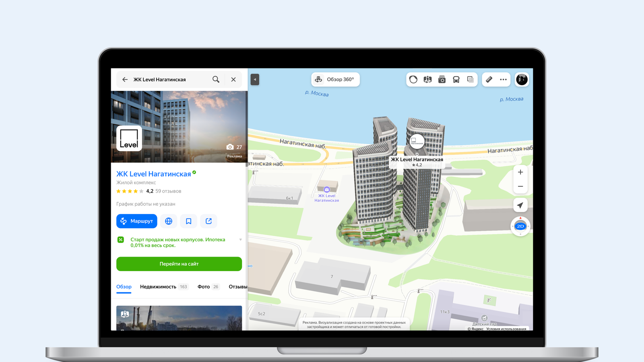Locate me with the navigation arrow
Screen dimensions: 644x362
tap(520, 205)
